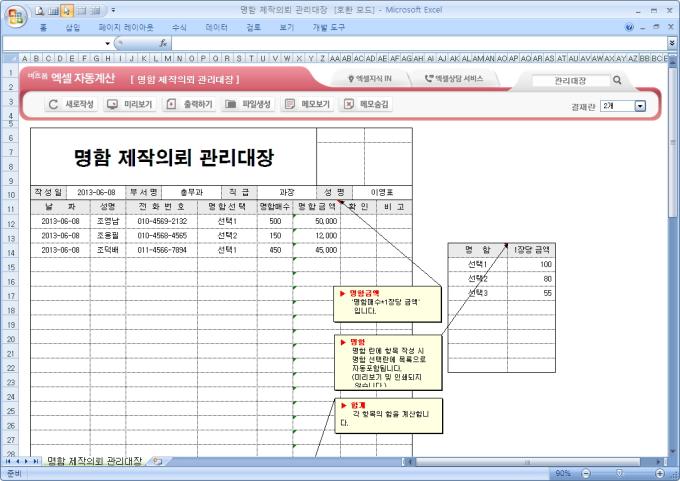
Task: Click the 출력하기 print button
Action: pyautogui.click(x=190, y=104)
